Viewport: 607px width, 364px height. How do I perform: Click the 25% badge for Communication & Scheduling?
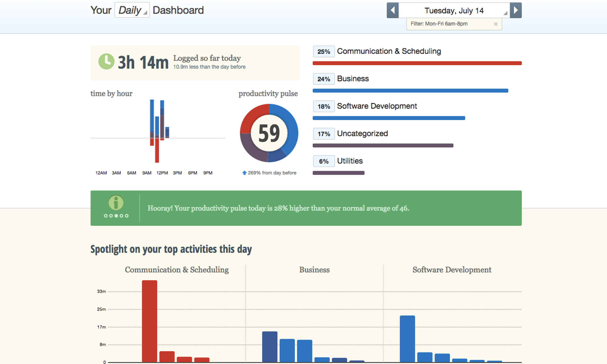pos(324,52)
